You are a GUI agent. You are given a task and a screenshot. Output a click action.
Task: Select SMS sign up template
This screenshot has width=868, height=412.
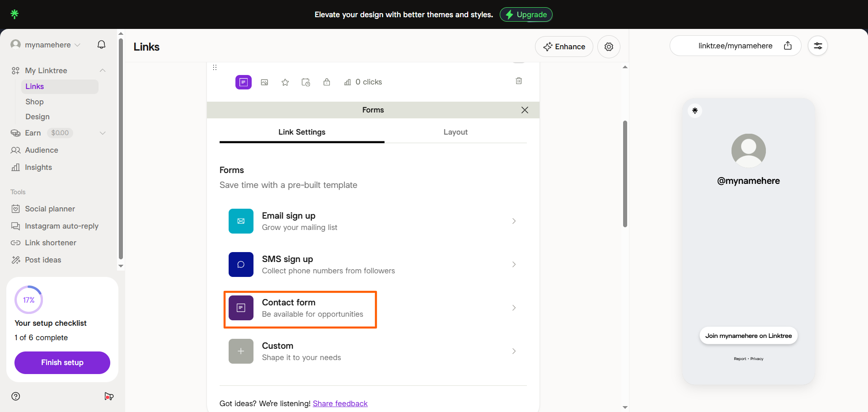[373, 264]
